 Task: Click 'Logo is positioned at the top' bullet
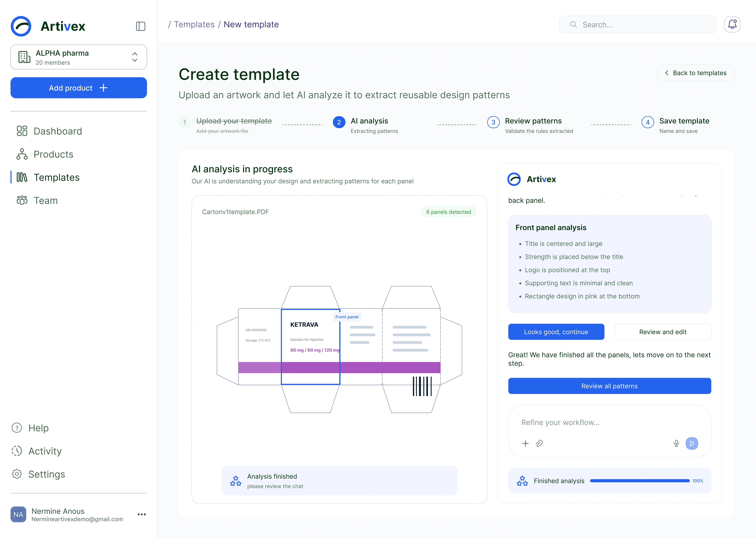567,270
